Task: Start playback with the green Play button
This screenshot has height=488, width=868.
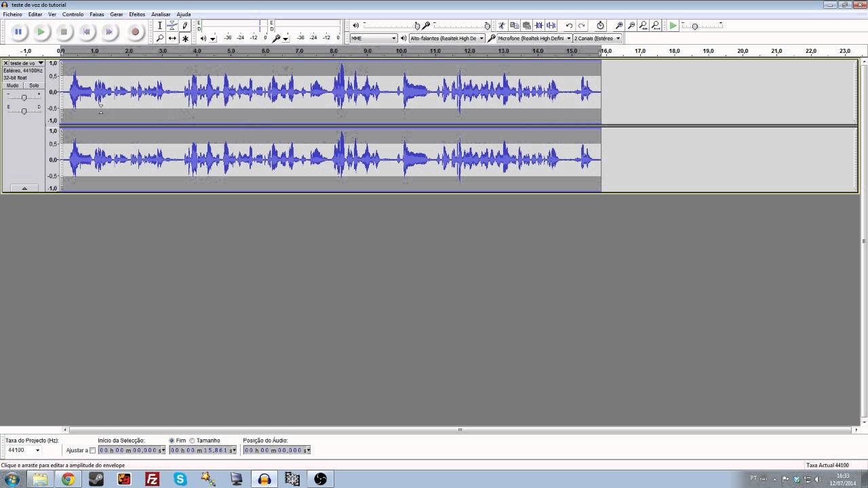Action: click(41, 31)
